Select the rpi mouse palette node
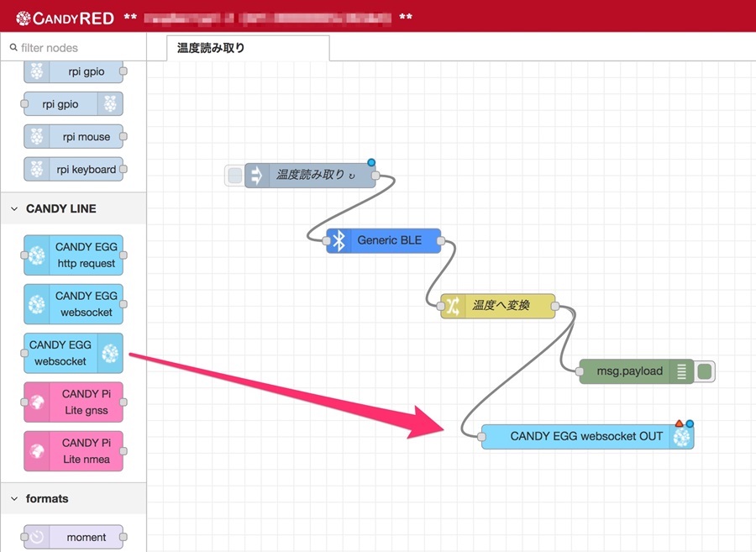Viewport: 756px width, 552px height. (73, 136)
